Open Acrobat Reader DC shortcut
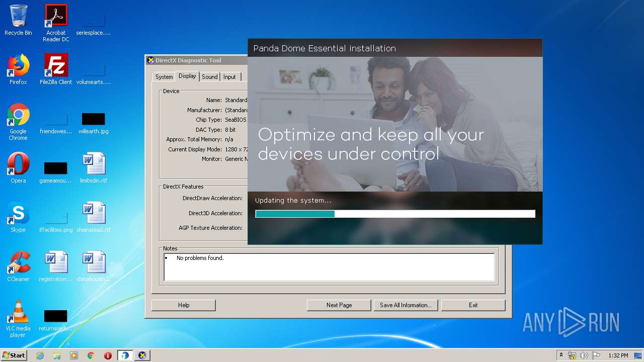644x362 pixels. (x=56, y=23)
